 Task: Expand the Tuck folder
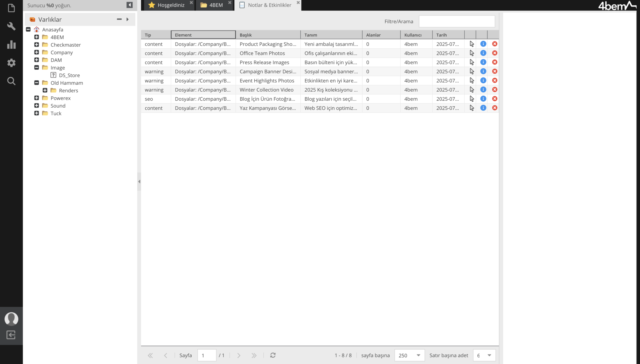(x=36, y=113)
